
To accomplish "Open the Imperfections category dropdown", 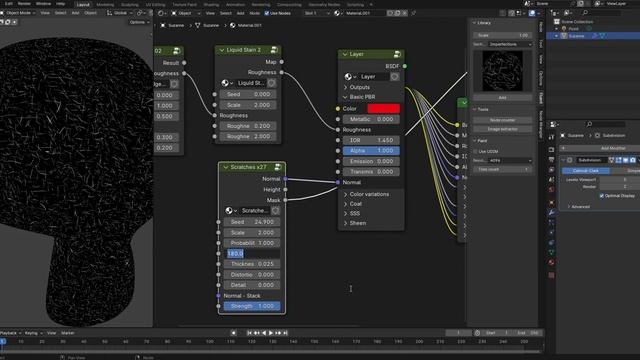I will [510, 44].
